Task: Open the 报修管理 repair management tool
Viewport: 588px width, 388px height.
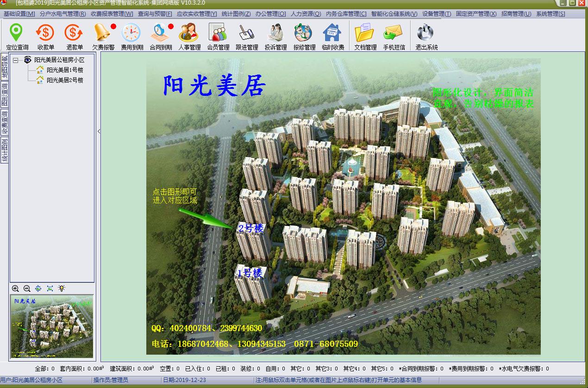Action: 304,35
